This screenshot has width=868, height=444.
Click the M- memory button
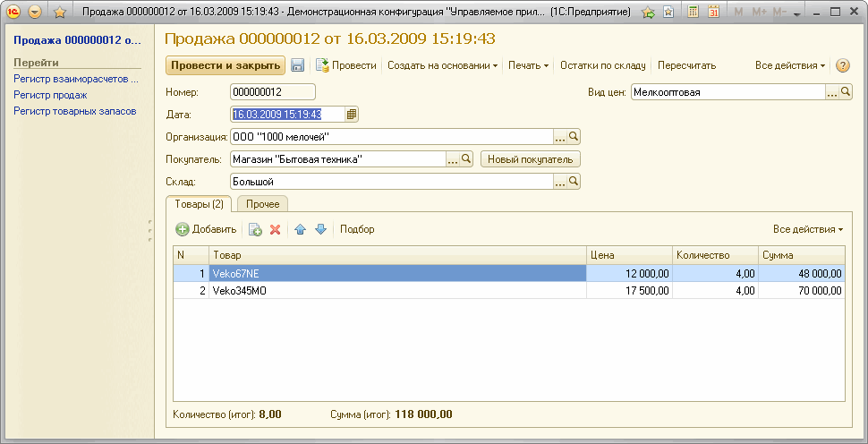tap(780, 12)
